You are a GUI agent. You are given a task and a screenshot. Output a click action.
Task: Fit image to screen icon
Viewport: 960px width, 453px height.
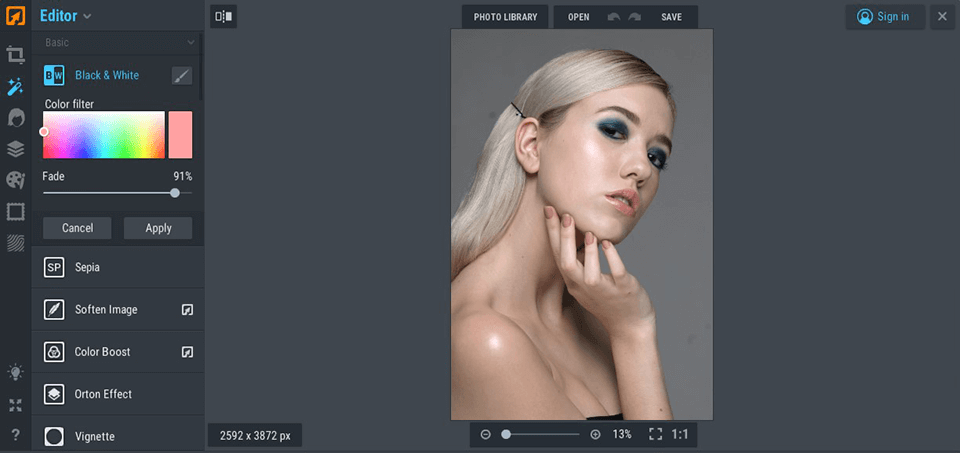(x=656, y=435)
